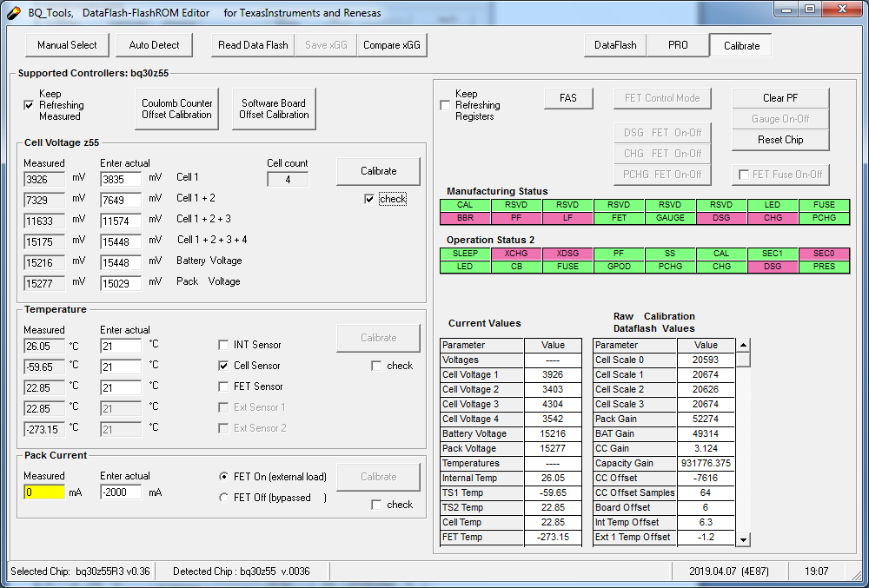Image resolution: width=869 pixels, height=588 pixels.
Task: Click INT Sensor actual temperature field
Action: [121, 346]
